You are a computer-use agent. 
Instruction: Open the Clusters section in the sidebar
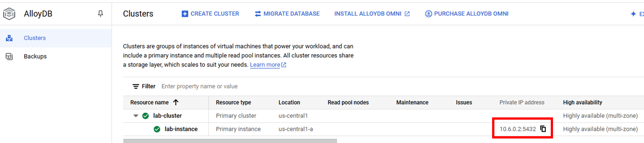pyautogui.click(x=56, y=38)
